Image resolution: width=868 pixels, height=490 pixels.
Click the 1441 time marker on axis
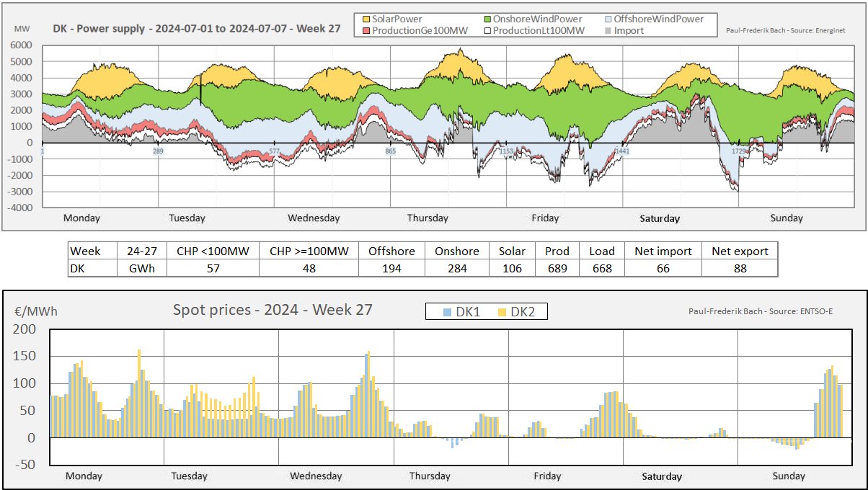tap(621, 151)
